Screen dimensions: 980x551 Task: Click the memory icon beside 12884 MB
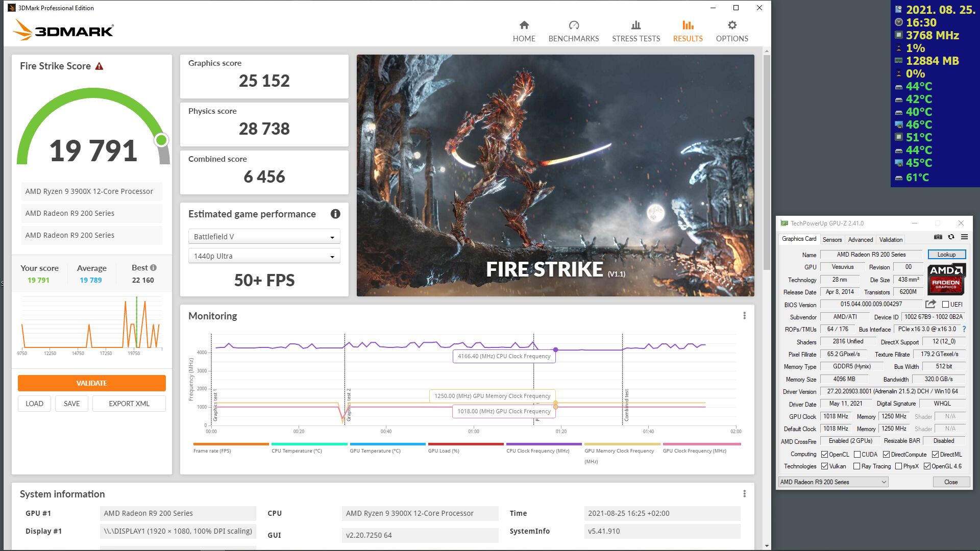click(x=898, y=61)
